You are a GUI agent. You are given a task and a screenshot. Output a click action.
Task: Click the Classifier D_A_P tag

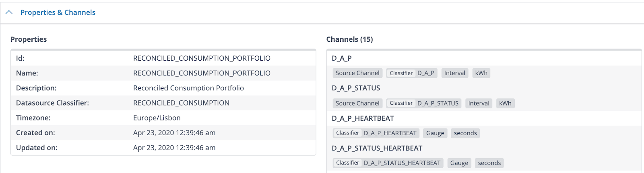[412, 73]
